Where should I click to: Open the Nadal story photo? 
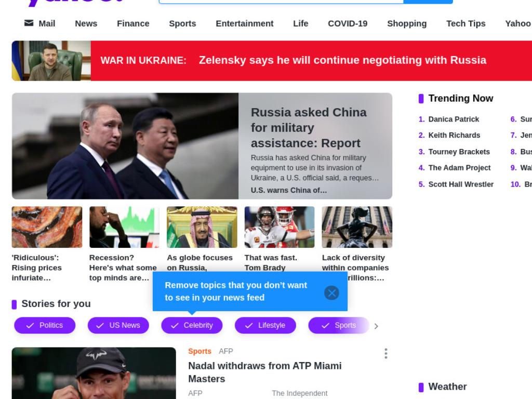click(94, 373)
